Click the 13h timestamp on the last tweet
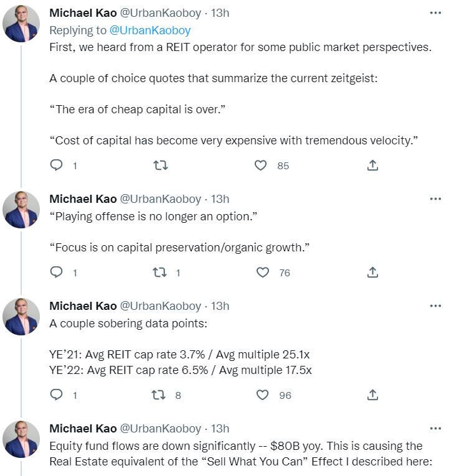 [220, 429]
